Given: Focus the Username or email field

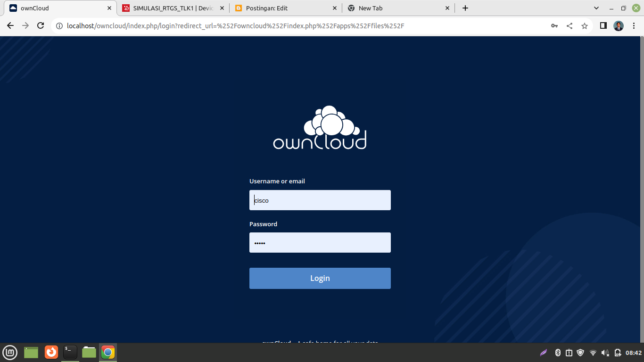Looking at the screenshot, I should [320, 200].
